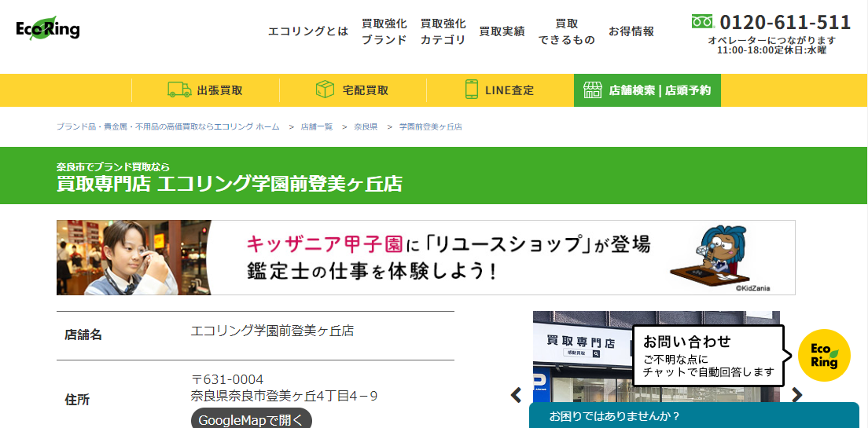Click the store name value エコリング学園前登美ヶ丘店
The width and height of the screenshot is (868, 428).
(x=272, y=331)
